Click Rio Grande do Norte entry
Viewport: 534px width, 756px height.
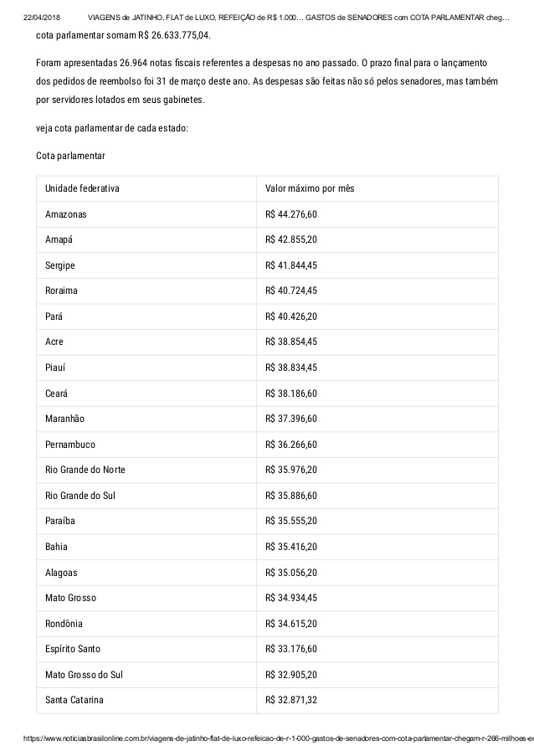click(x=85, y=470)
